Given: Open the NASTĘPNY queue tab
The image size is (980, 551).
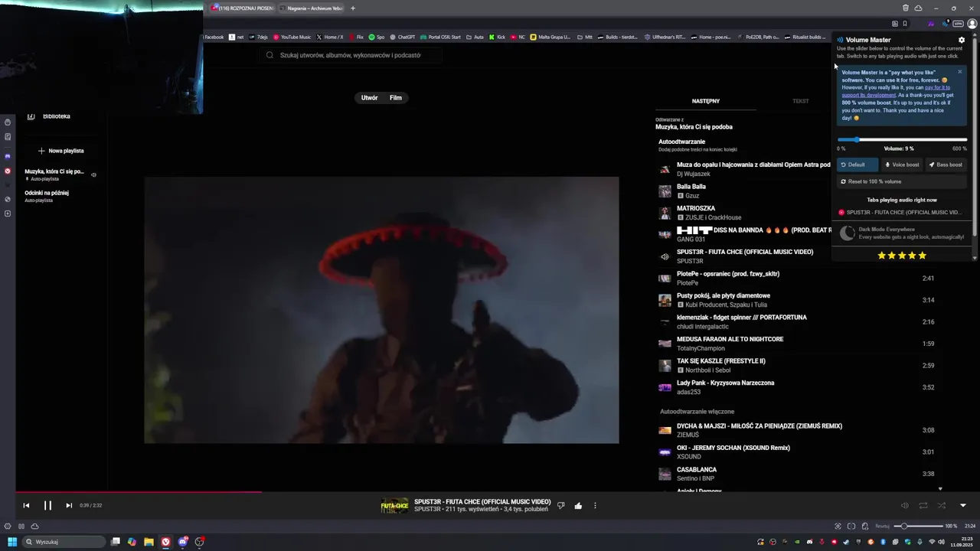Looking at the screenshot, I should 706,101.
